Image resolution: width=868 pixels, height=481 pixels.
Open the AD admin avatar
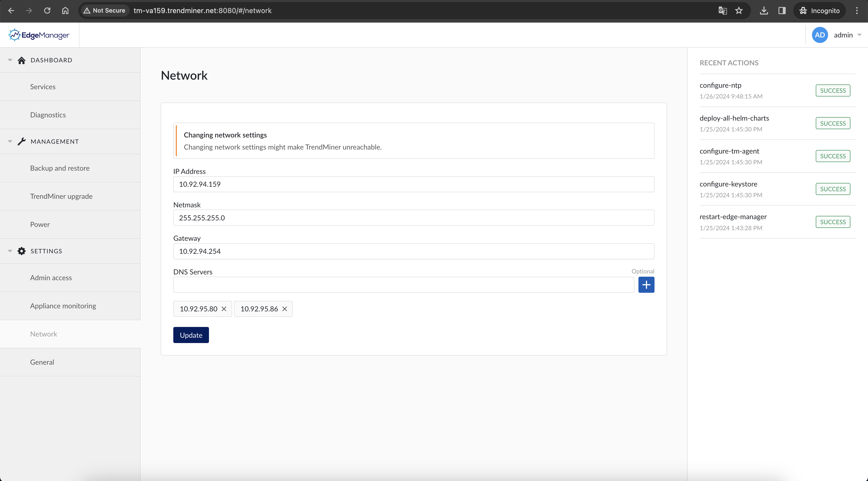(x=820, y=35)
